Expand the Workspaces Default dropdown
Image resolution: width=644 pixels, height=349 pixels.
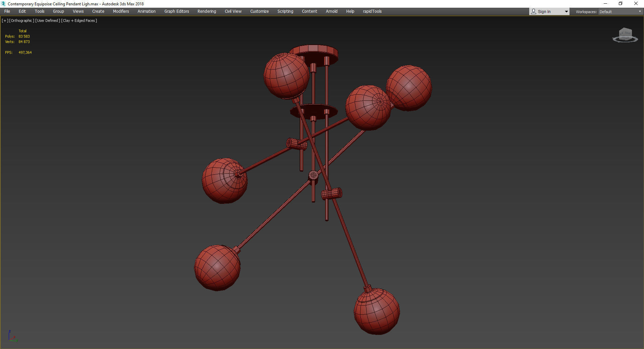621,12
